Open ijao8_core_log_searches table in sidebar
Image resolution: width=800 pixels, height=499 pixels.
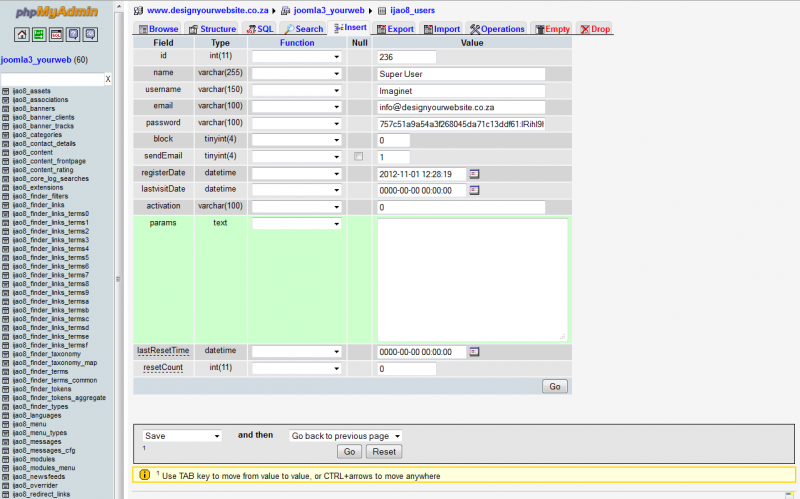pyautogui.click(x=51, y=179)
